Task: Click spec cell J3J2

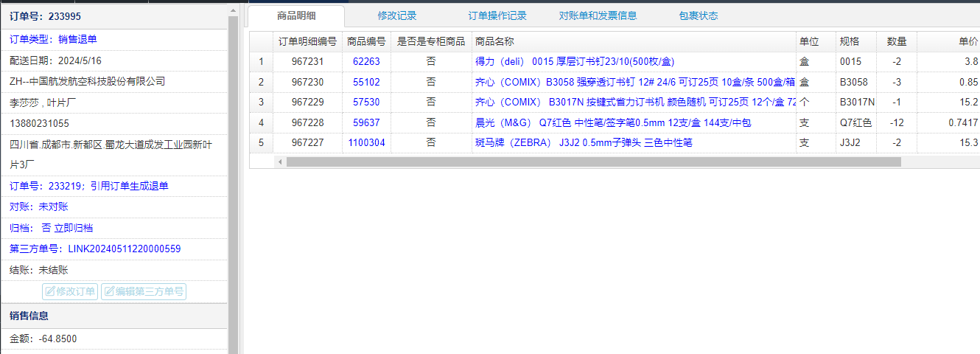Action: click(x=856, y=142)
